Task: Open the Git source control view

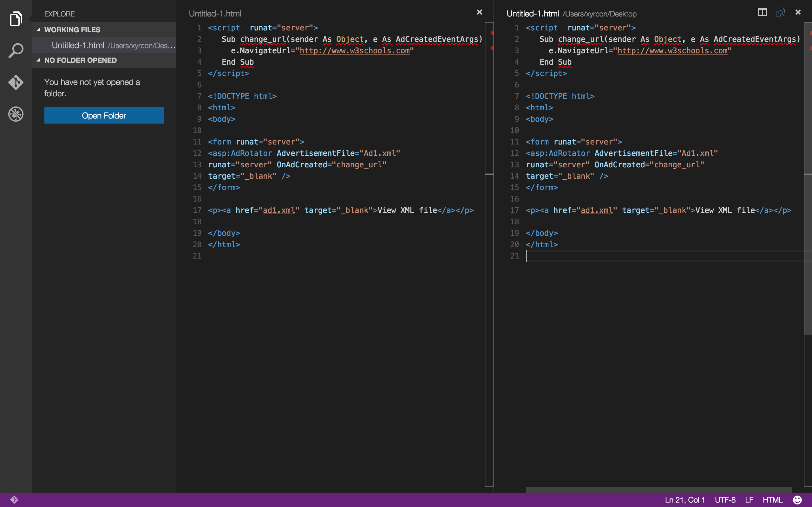Action: point(16,82)
